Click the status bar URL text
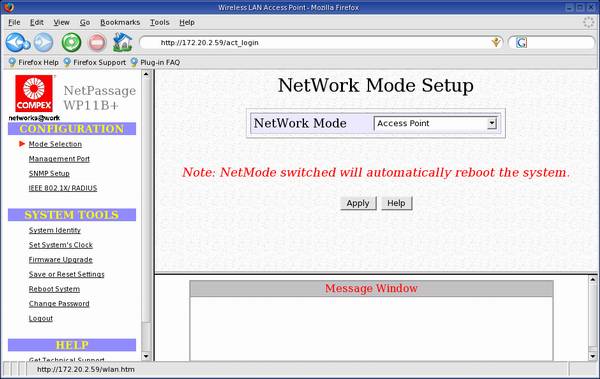 (86, 369)
